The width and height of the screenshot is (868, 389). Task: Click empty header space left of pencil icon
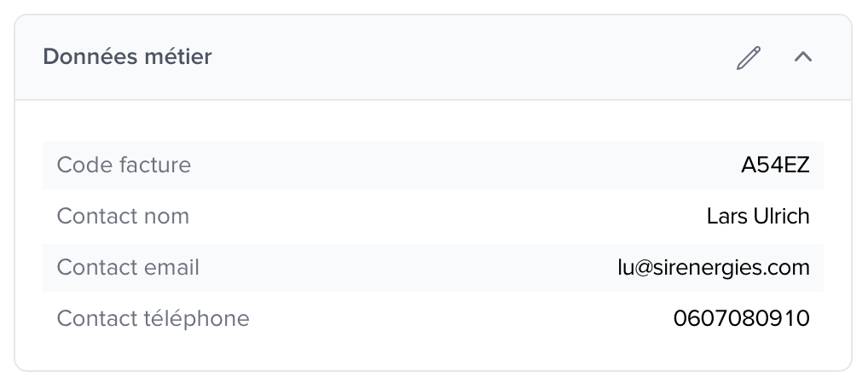click(x=512, y=58)
